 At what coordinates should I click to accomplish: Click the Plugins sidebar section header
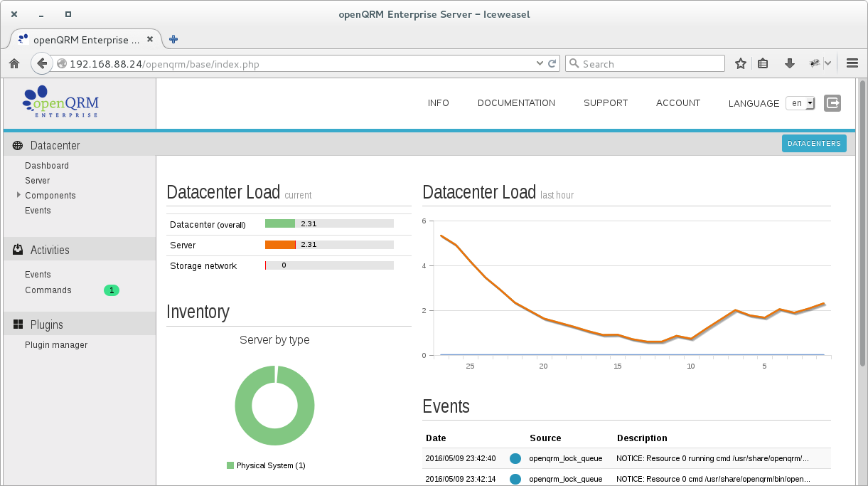(x=80, y=324)
